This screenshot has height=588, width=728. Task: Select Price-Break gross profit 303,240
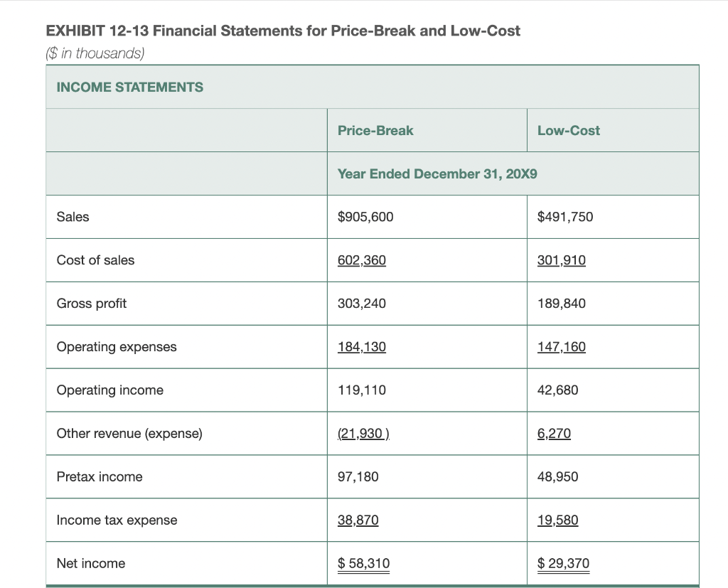[362, 304]
